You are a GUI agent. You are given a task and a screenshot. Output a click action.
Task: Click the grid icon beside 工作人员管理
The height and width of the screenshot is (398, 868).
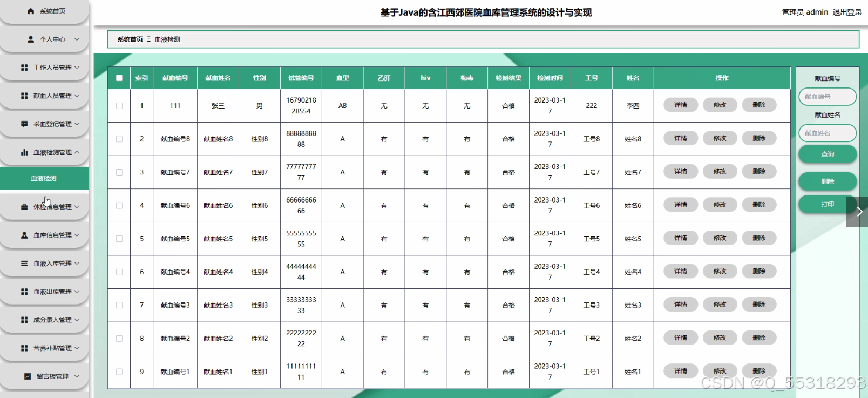click(24, 68)
